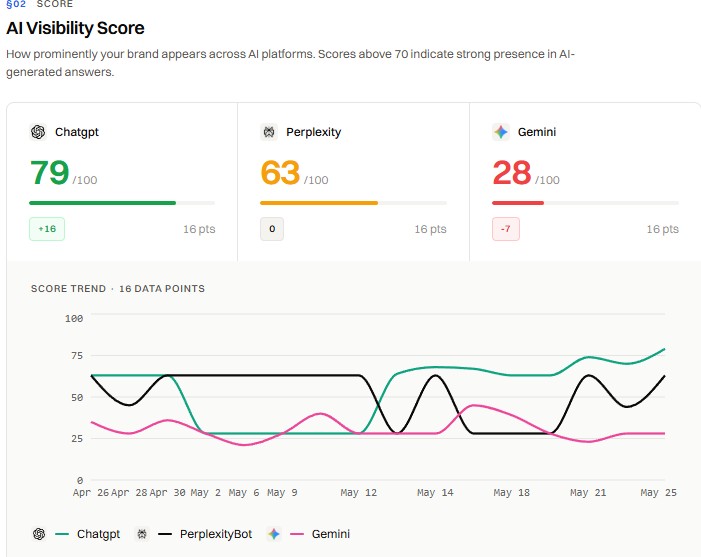This screenshot has height=557, width=701.
Task: Click the May 14 x-axis label
Action: click(x=435, y=493)
